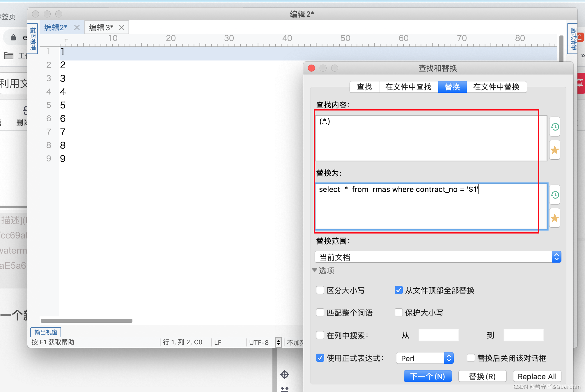The image size is (585, 392).
Task: Collapse the 选项 disclosure triangle
Action: pos(315,270)
